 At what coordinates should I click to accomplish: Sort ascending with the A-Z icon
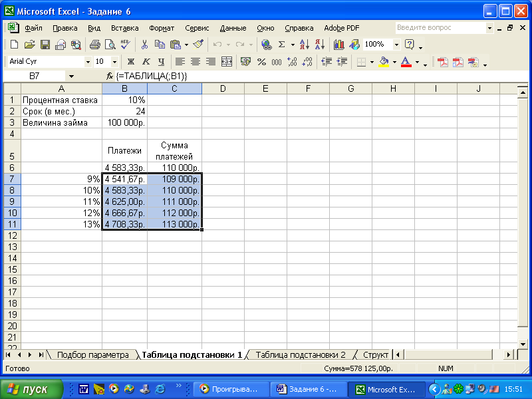[304, 45]
